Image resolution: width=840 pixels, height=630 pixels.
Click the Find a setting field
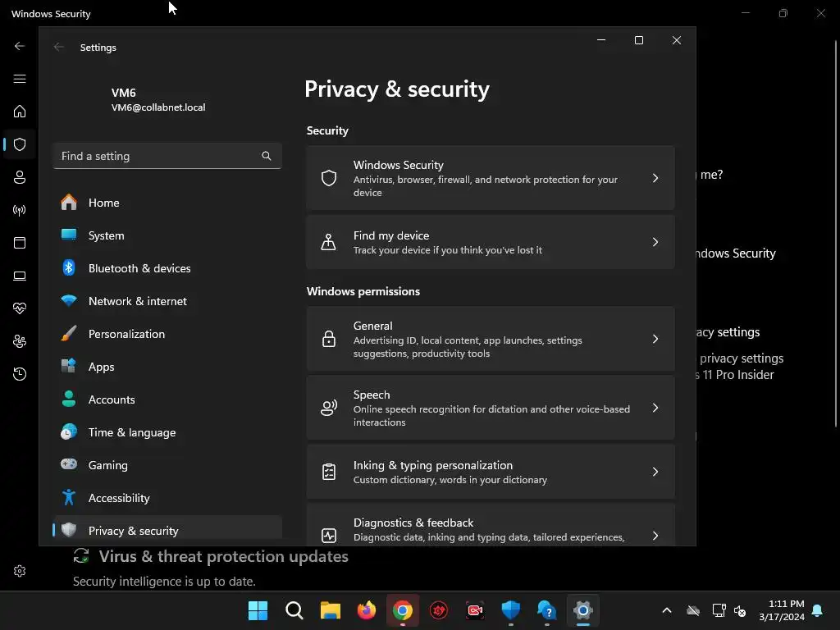click(167, 156)
